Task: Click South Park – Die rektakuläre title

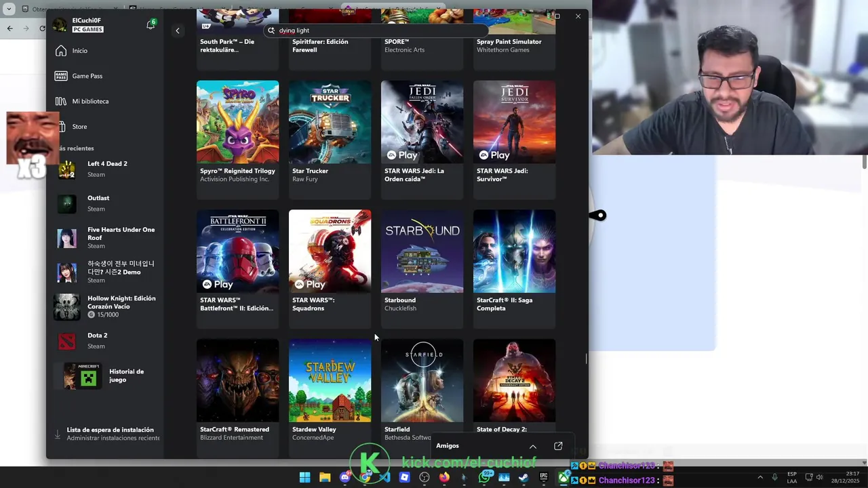Action: point(227,45)
